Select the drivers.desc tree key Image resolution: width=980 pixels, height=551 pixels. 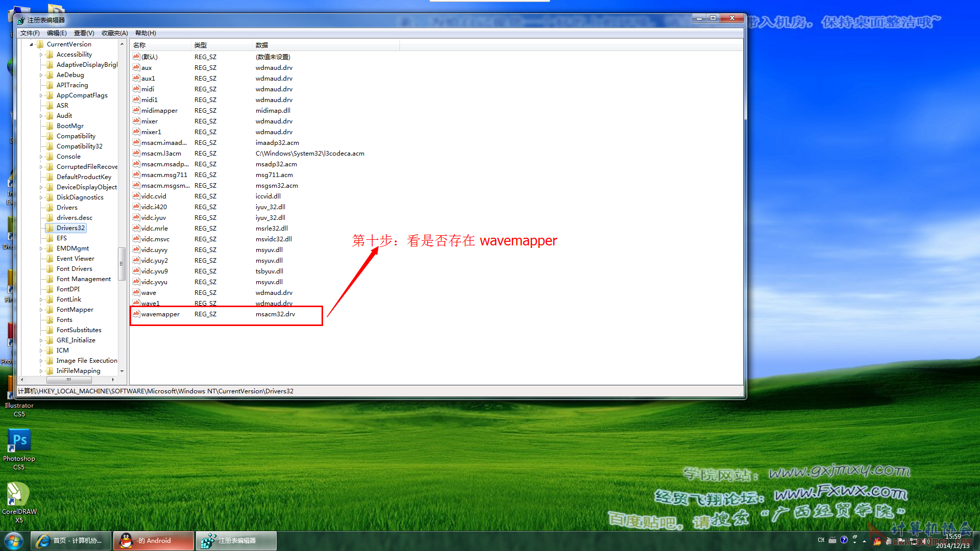[75, 218]
